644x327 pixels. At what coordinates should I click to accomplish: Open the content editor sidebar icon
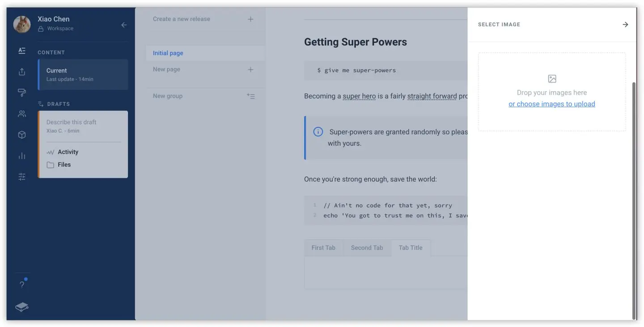click(21, 50)
